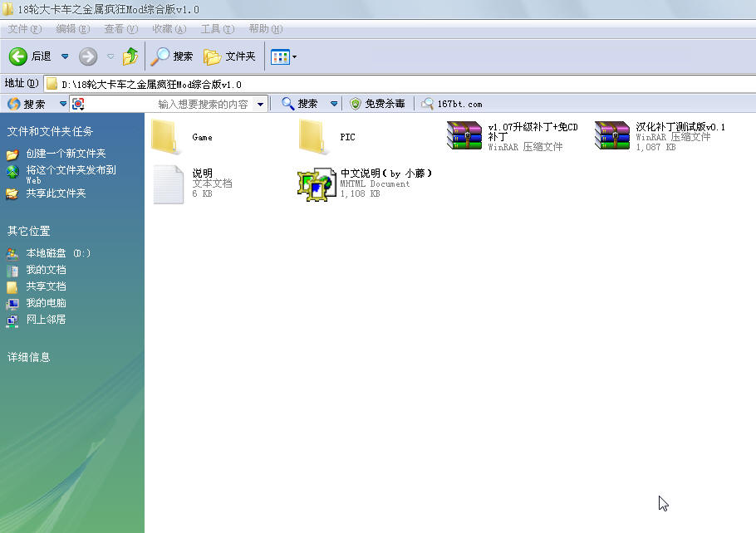756x533 pixels.
Task: Select the 汉化补丁测试版v0.1 RAR archive
Action: pos(612,136)
